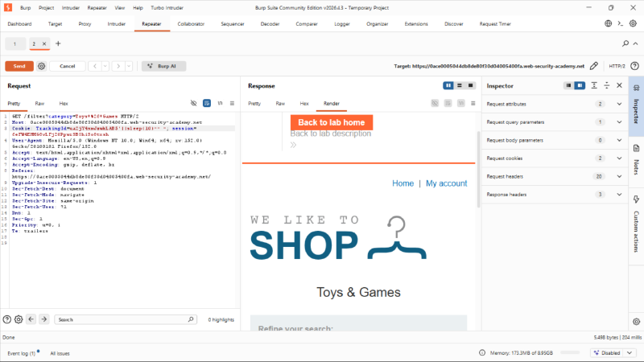Image resolution: width=644 pixels, height=362 pixels.
Task: Toggle hide non-printable characters icon in Request
Action: point(193,104)
